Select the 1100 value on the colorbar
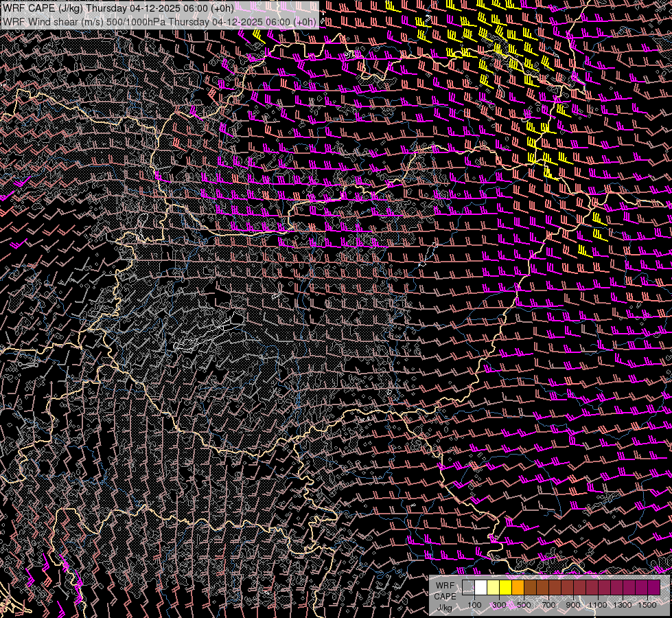The image size is (672, 618). (598, 605)
